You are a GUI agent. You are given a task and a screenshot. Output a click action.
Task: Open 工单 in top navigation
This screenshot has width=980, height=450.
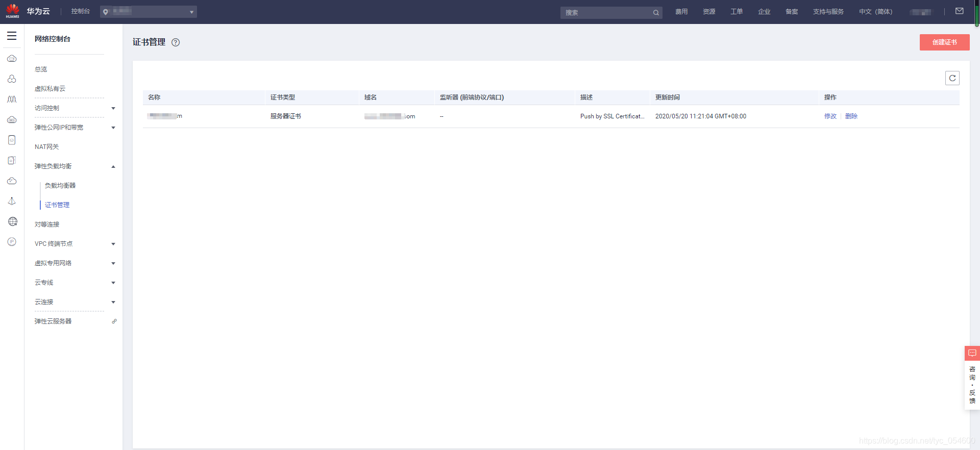(737, 12)
